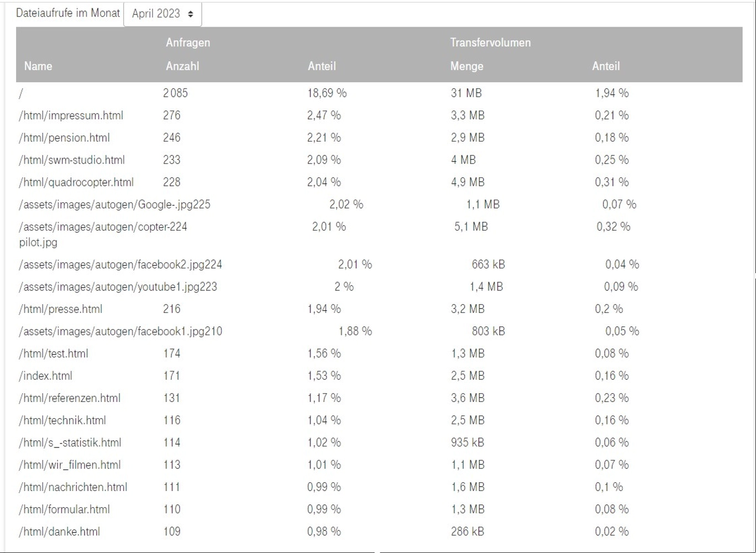Click the Name column header
This screenshot has height=553, width=756.
tap(38, 66)
